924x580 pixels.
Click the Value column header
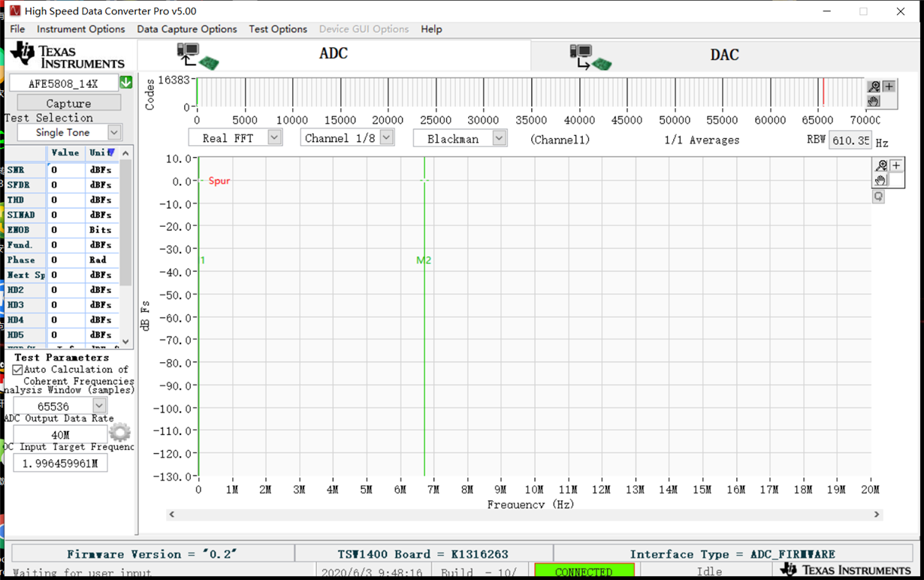pos(65,153)
